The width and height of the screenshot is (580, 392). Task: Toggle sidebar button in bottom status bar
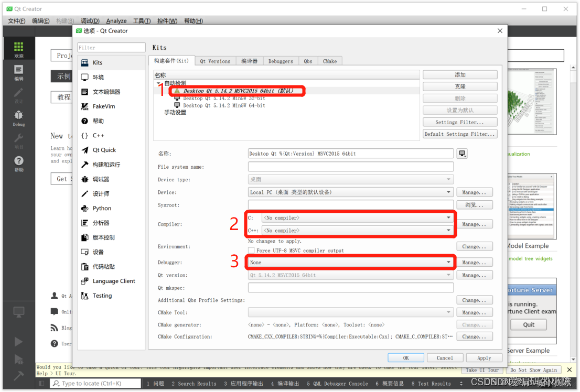(x=41, y=384)
